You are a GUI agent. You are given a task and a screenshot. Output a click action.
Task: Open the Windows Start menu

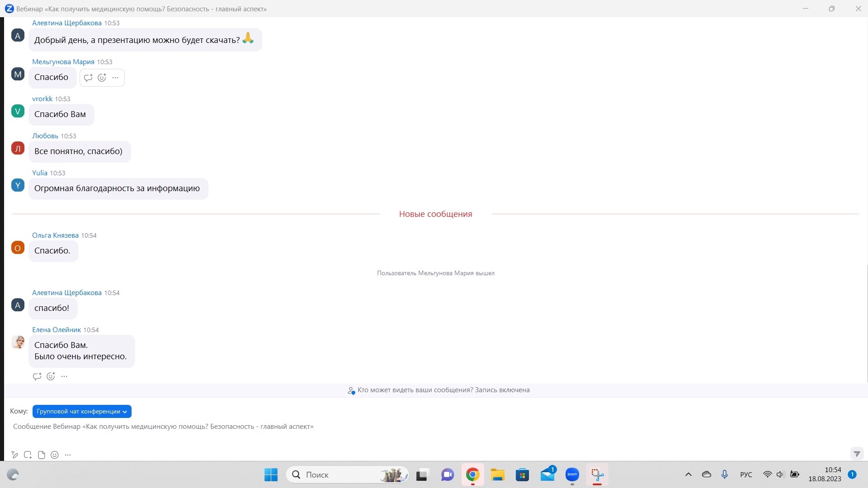pos(271,475)
